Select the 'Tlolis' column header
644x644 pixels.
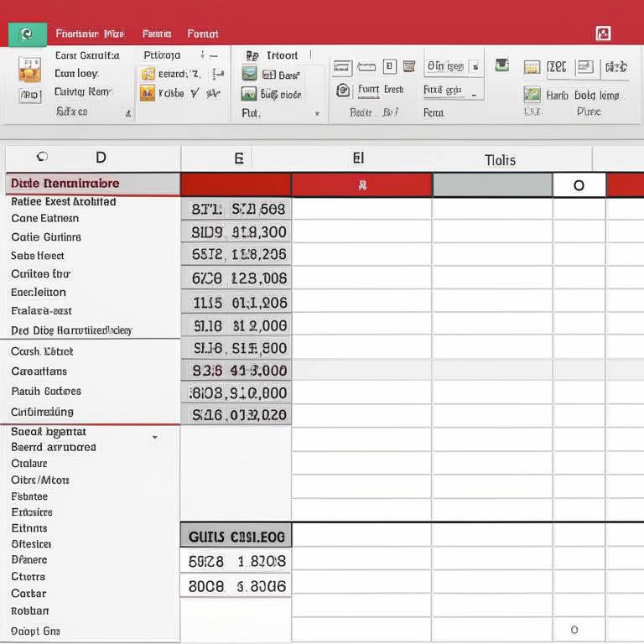pyautogui.click(x=500, y=160)
